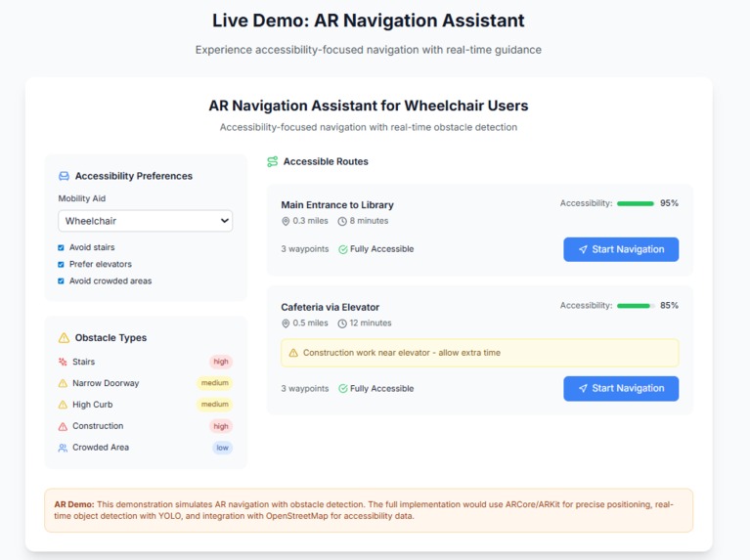The image size is (750, 560).
Task: Click the Narrow Doorway warning icon
Action: 63,383
